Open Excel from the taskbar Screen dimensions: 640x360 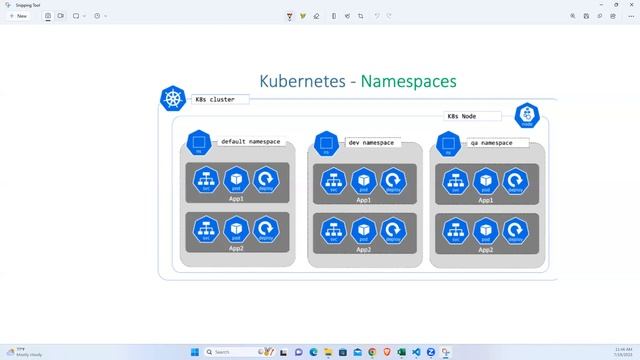point(402,352)
